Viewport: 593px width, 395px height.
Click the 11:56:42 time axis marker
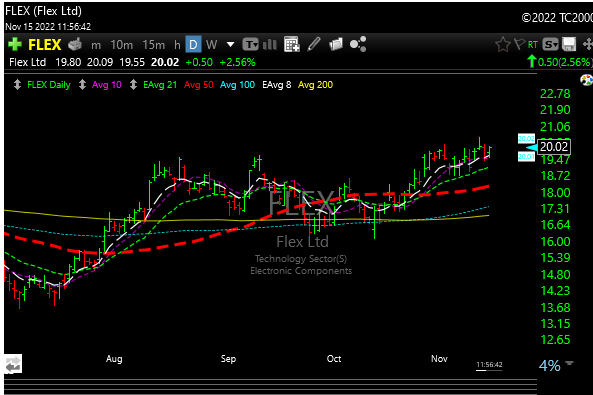(x=489, y=365)
